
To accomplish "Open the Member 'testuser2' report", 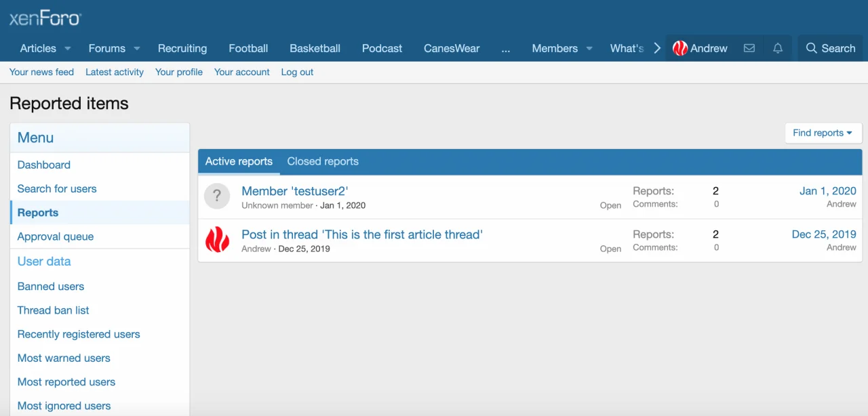I will 295,191.
